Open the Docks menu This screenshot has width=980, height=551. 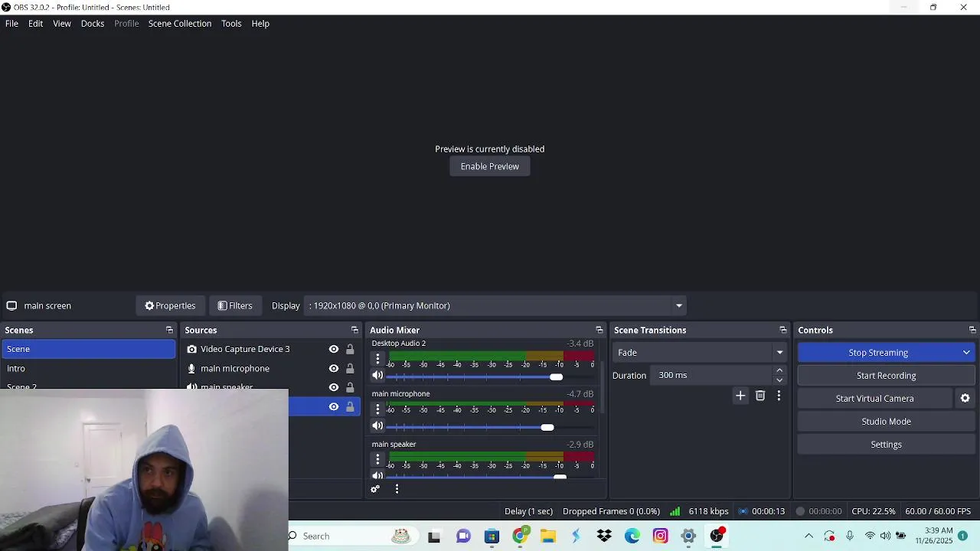93,24
